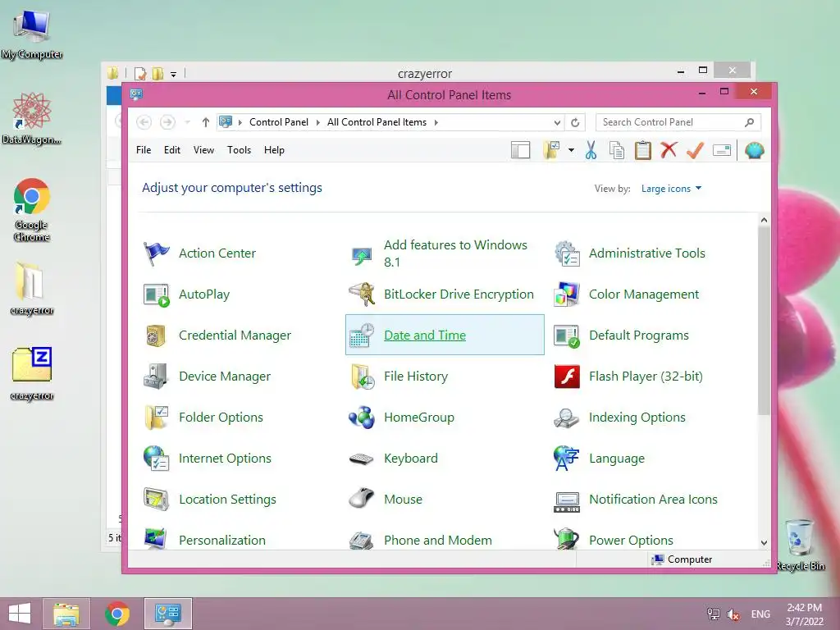Refresh the Control Panel view
Viewport: 840px width, 630px height.
coord(575,123)
